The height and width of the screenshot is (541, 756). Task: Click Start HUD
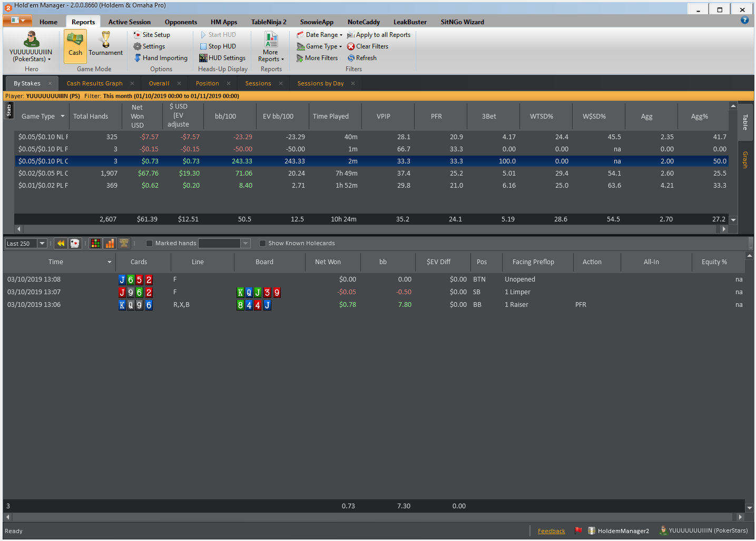click(218, 35)
